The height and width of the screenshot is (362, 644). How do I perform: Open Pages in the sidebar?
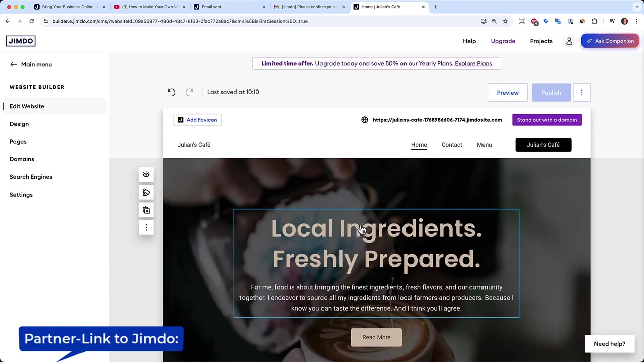[x=18, y=142]
